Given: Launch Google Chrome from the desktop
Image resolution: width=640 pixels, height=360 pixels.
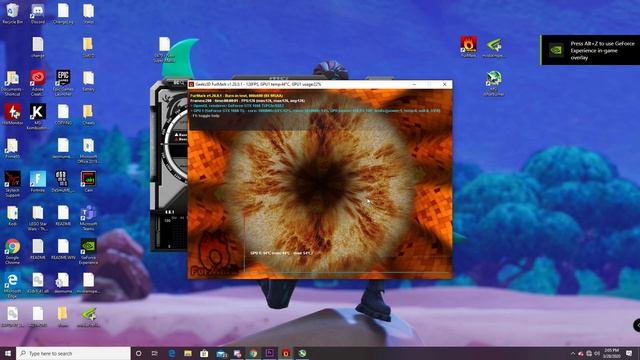Looking at the screenshot, I should (x=12, y=251).
